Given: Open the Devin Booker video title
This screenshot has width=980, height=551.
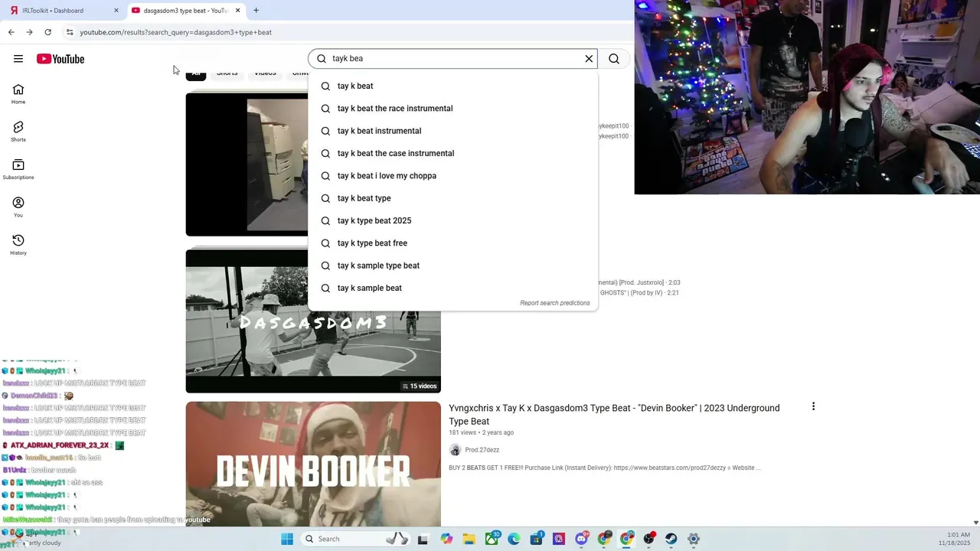Looking at the screenshot, I should pos(614,415).
